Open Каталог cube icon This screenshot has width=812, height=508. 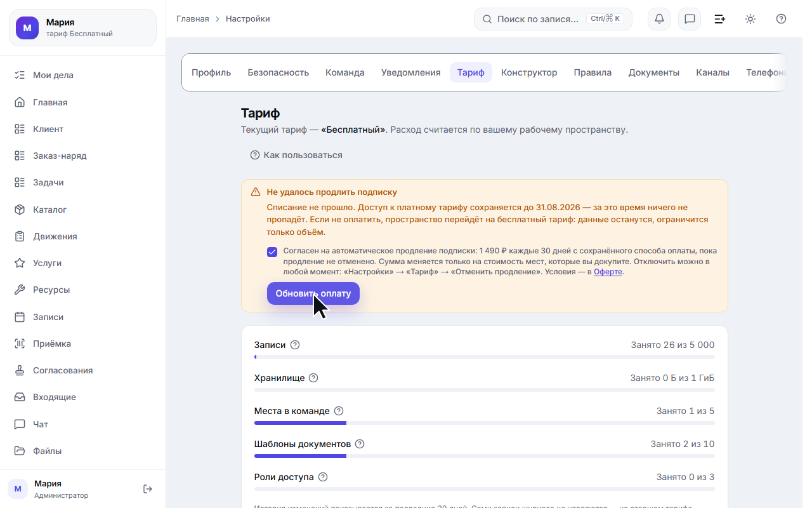pyautogui.click(x=20, y=210)
